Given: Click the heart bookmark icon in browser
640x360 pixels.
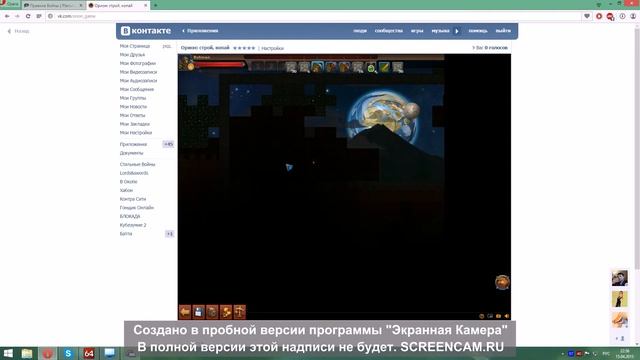Looking at the screenshot, I should [x=587, y=16].
